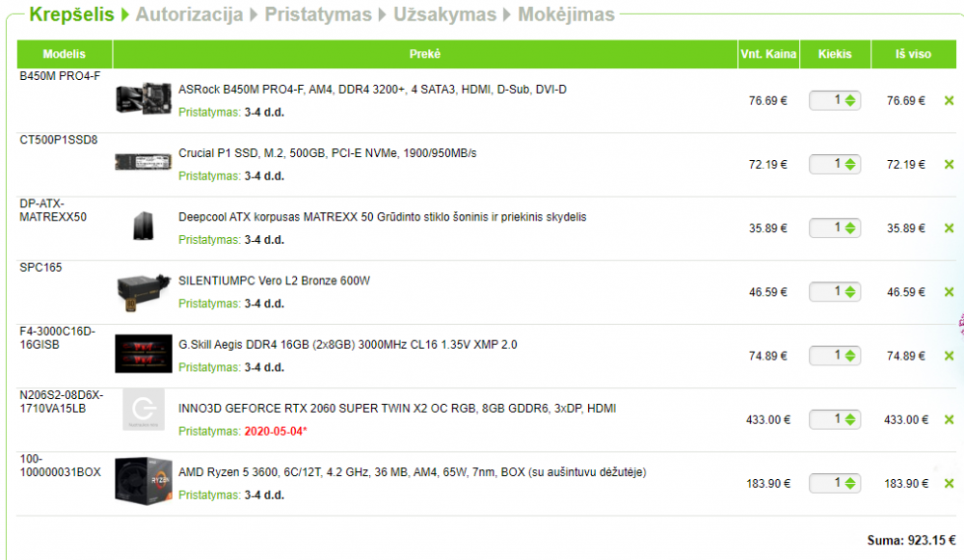The image size is (964, 560).
Task: Remove AMD Ryzen 5 3600 from cart
Action: tap(949, 484)
